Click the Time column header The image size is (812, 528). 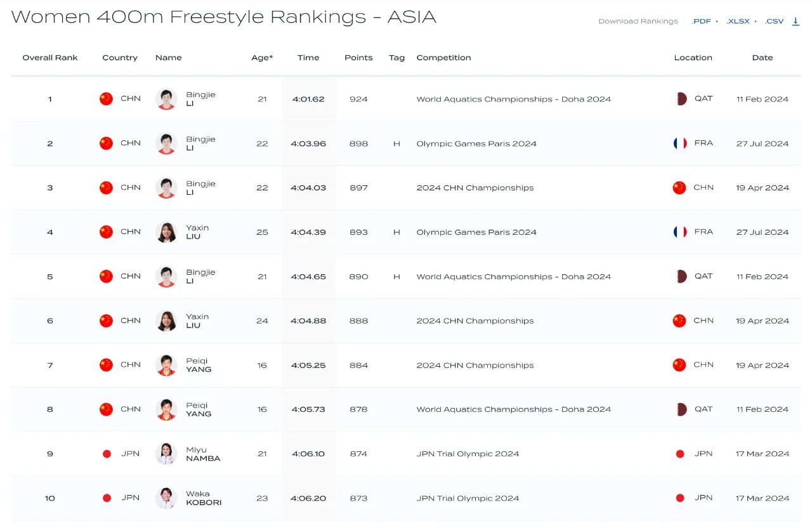pos(308,58)
